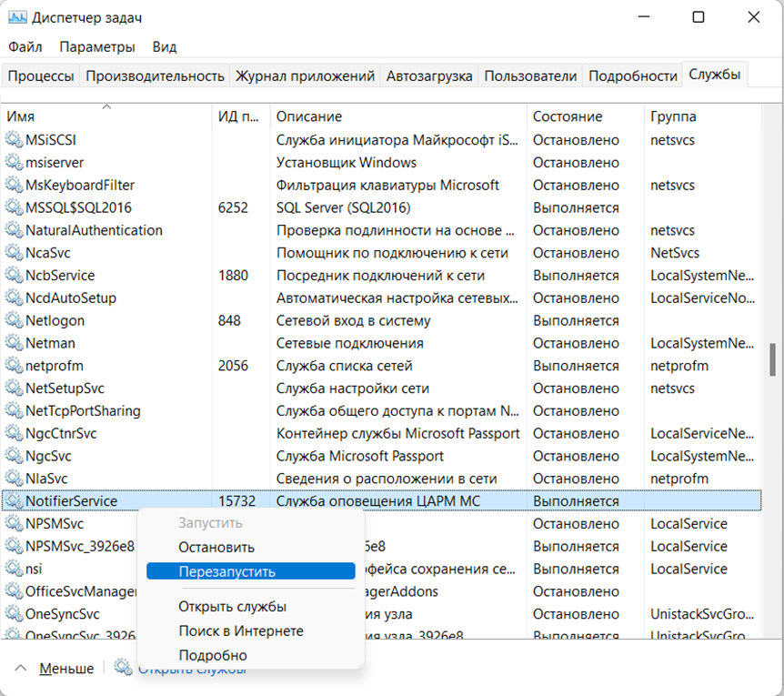Select the netprofm service name

point(55,366)
